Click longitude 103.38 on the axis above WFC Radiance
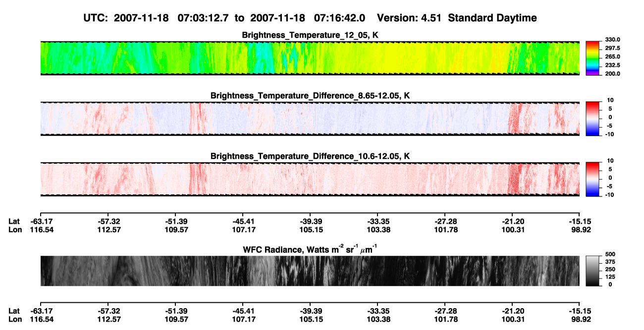Viewport: 644px width, 330px height. coord(377,230)
